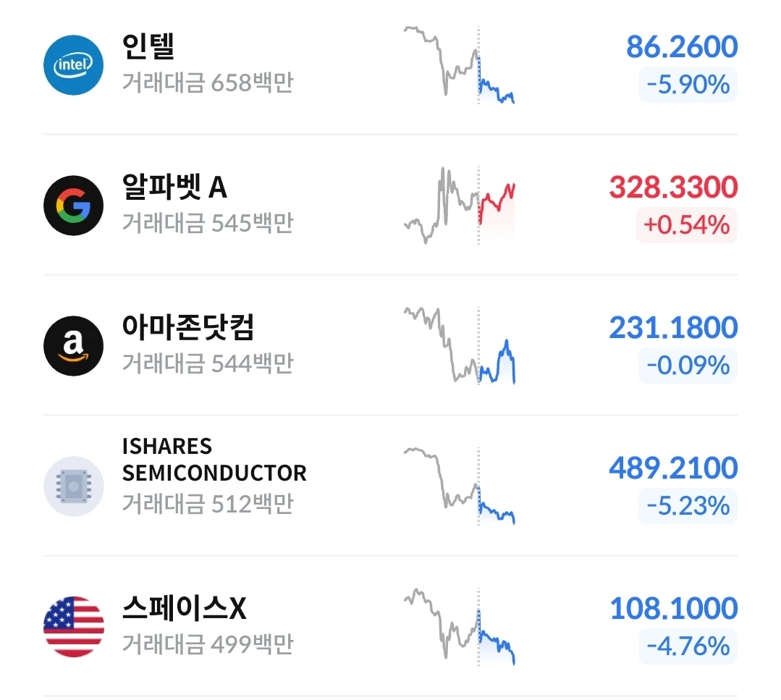Tap the Google G logo icon
781x700 pixels.
point(74,206)
